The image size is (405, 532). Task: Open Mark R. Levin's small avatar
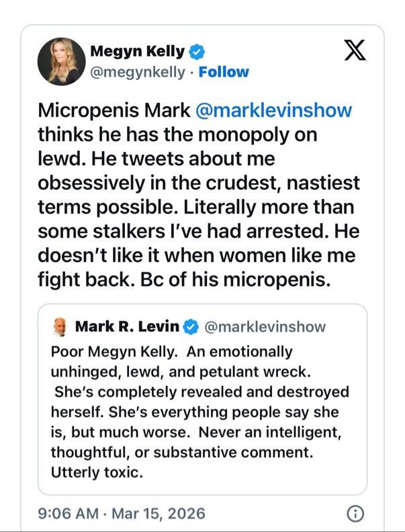coord(60,327)
